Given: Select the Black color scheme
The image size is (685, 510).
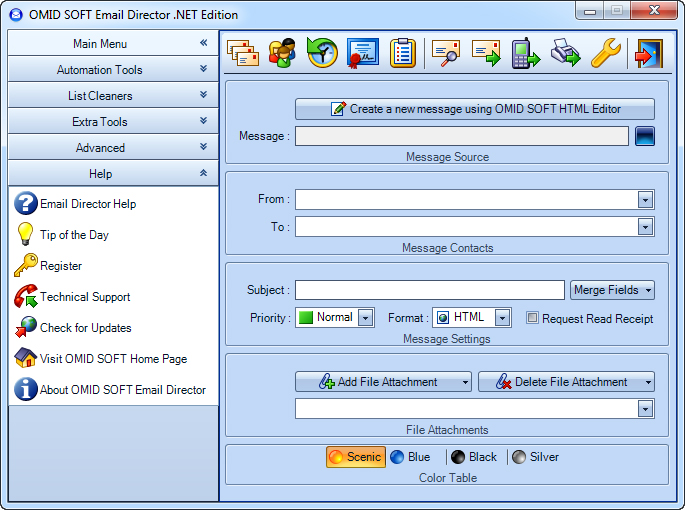Looking at the screenshot, I should pyautogui.click(x=474, y=457).
